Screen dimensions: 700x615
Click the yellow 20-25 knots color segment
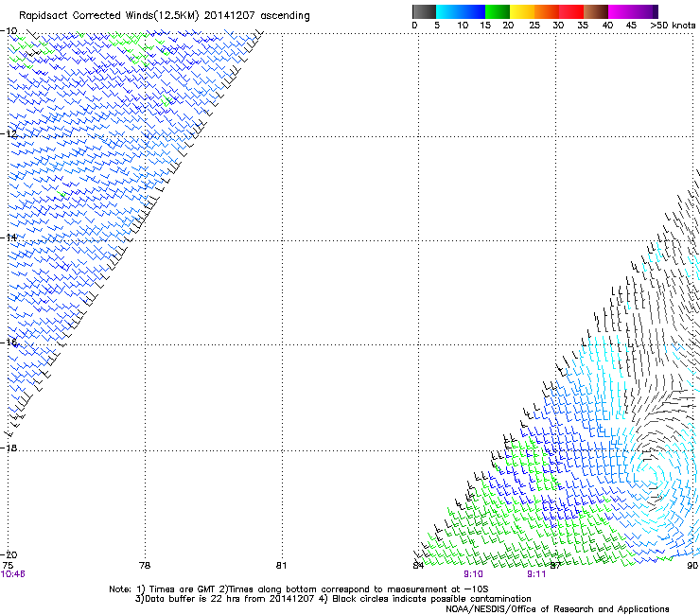[522, 11]
